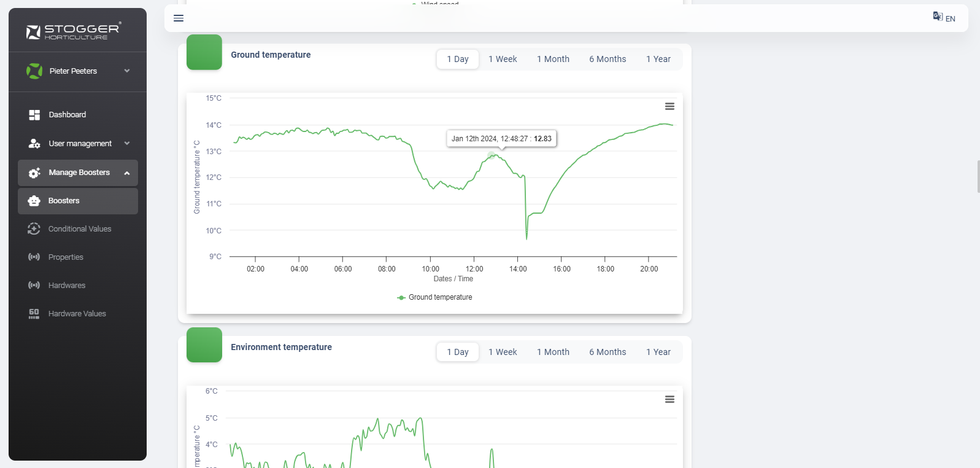The height and width of the screenshot is (468, 980).
Task: Click the 14:00 x-axis label
Action: [518, 269]
